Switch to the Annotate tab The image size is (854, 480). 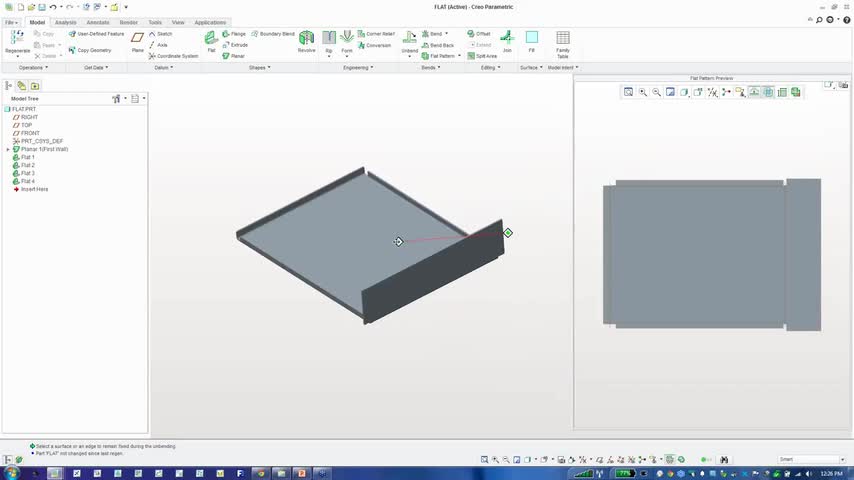[98, 22]
